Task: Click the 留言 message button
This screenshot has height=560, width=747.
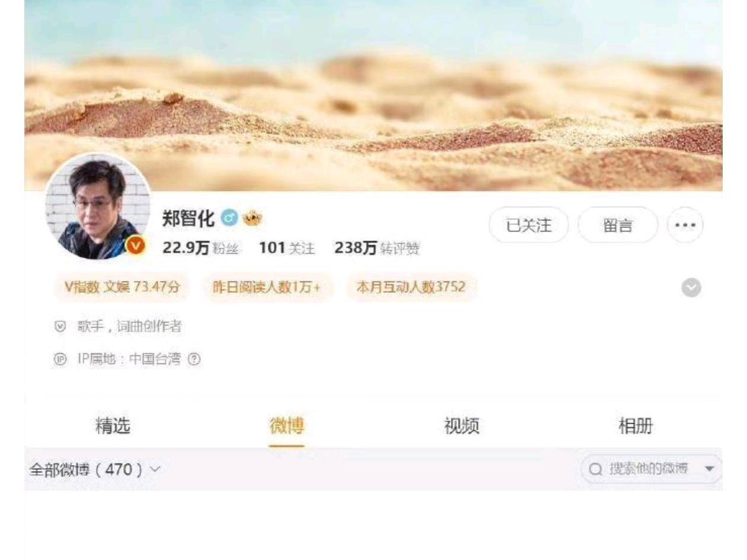Action: coord(618,225)
